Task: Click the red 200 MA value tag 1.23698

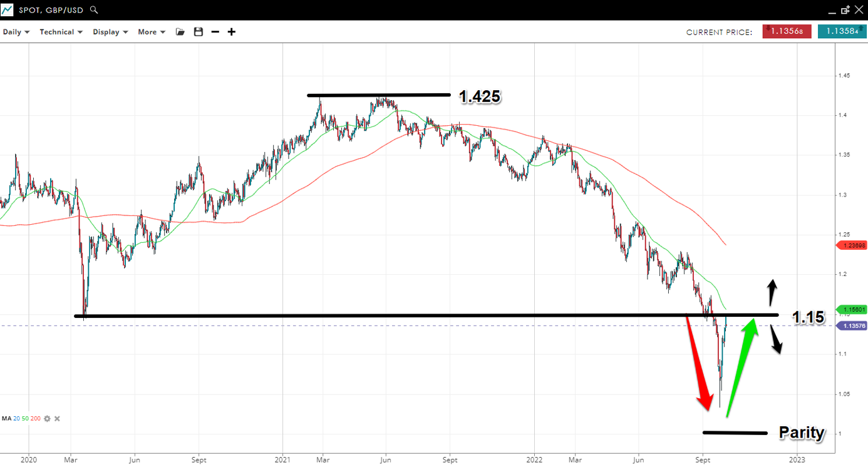Action: click(852, 246)
